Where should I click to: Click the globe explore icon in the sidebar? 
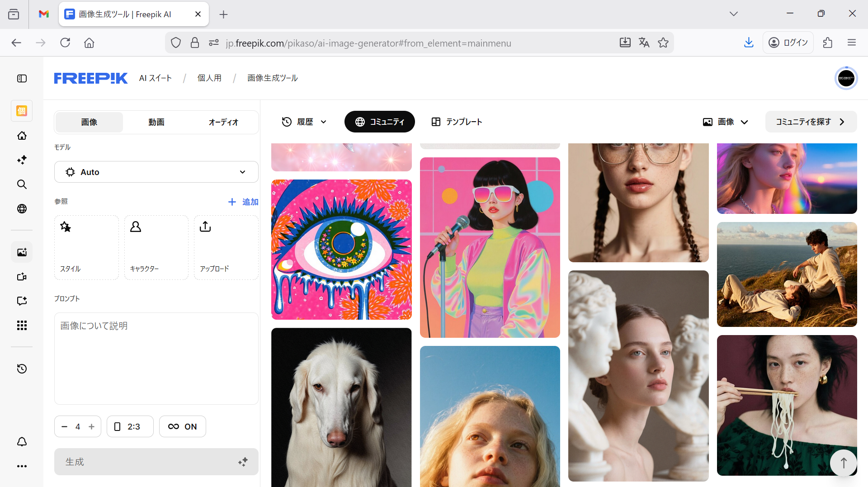(x=22, y=209)
